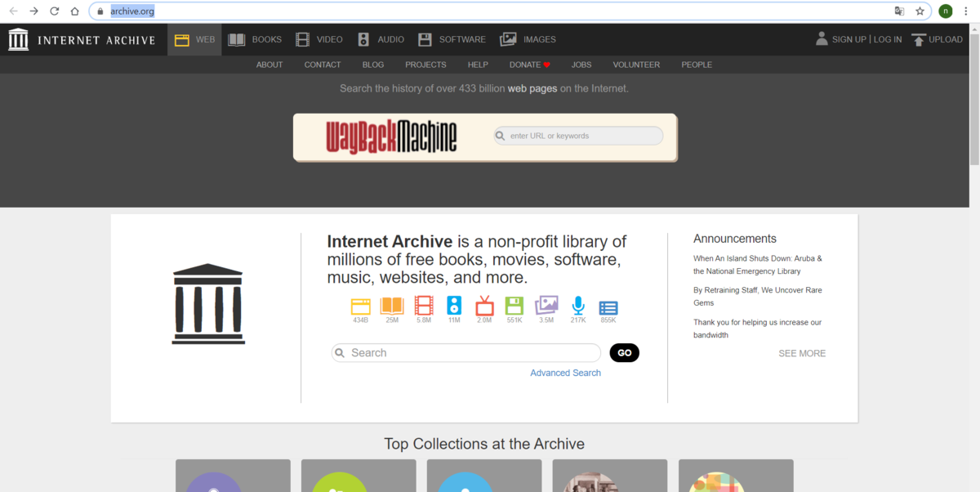Open the increase our bandwidth announcement

click(x=758, y=329)
